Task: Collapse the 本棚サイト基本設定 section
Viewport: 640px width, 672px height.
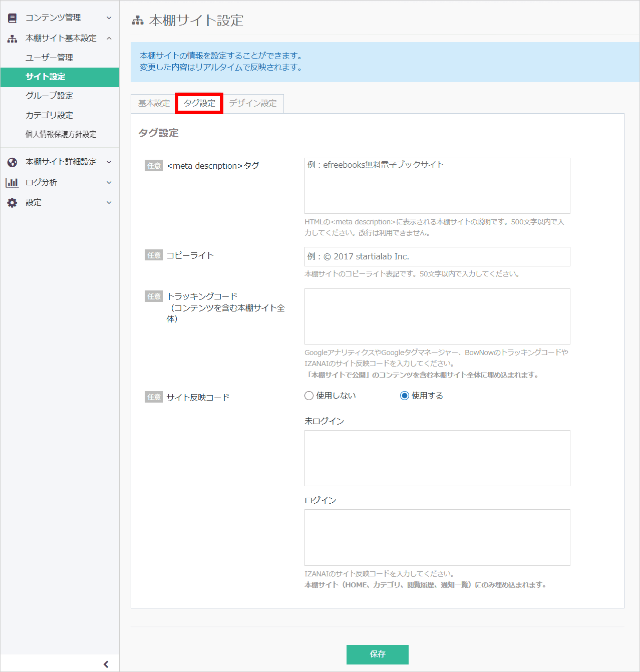Action: click(x=109, y=38)
